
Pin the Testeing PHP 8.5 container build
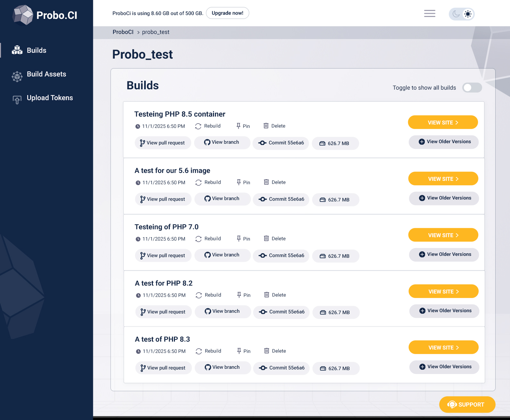pos(243,126)
